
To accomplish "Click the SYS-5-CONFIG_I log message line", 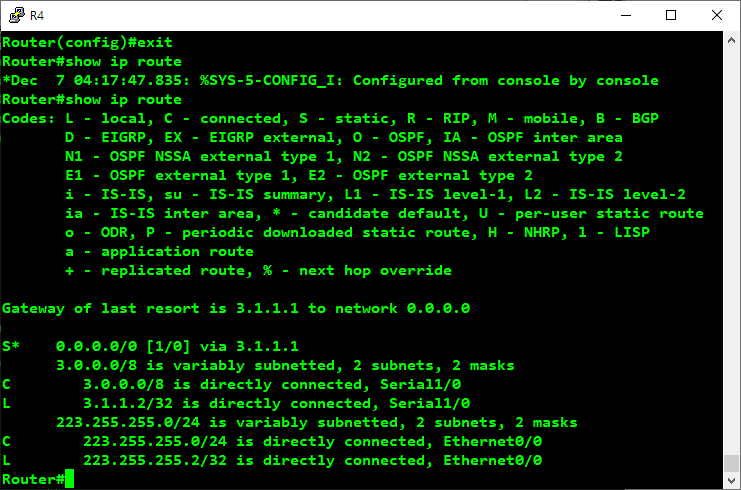I will pyautogui.click(x=330, y=80).
